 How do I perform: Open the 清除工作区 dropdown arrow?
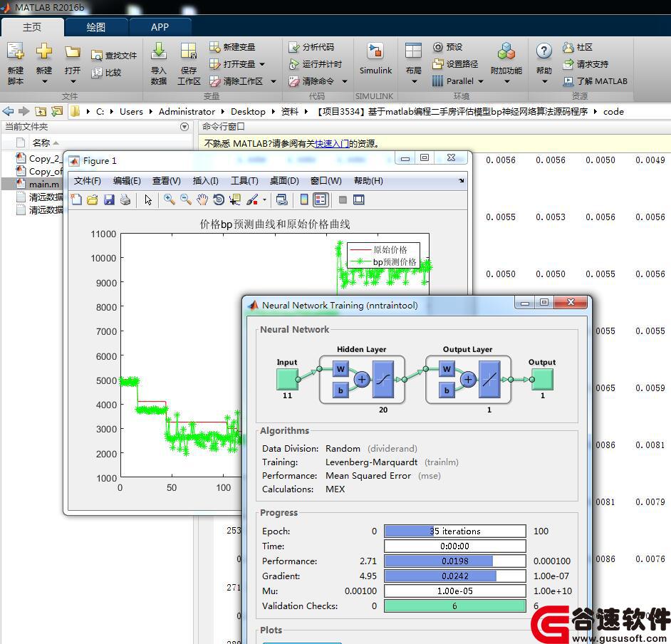point(274,81)
